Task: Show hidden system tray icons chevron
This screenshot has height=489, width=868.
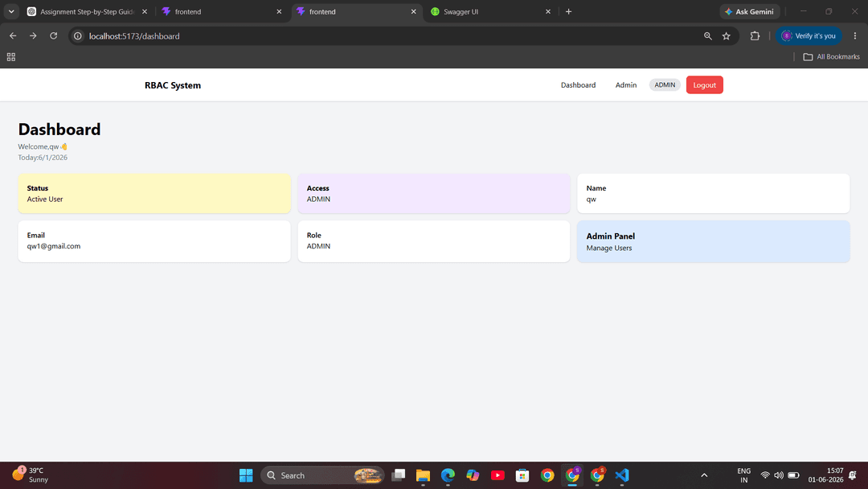Action: 704,475
